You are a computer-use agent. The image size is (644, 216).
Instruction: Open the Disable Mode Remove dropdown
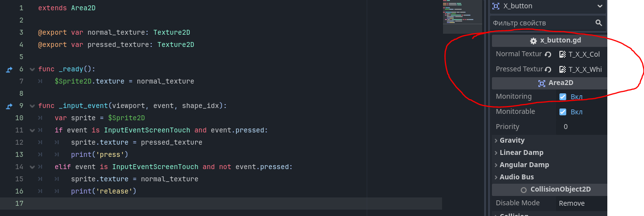(581, 203)
